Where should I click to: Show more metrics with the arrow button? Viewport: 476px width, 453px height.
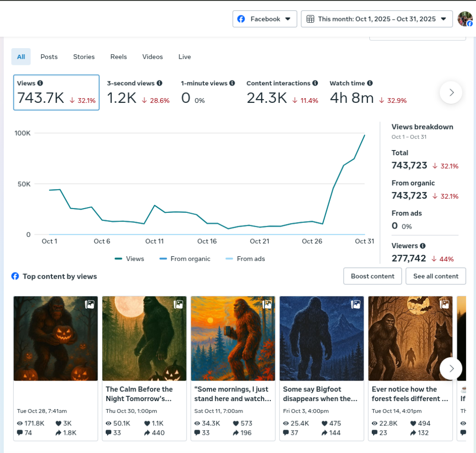[451, 92]
